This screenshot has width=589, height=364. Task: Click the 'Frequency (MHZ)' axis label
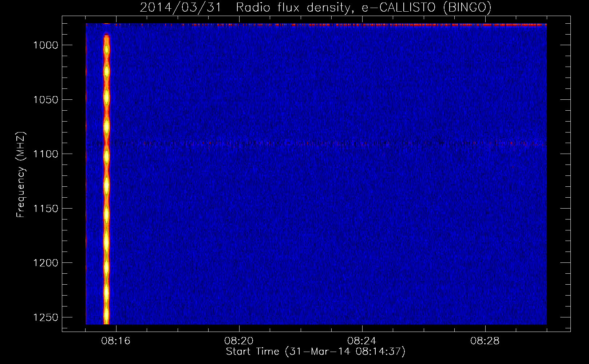(21, 175)
